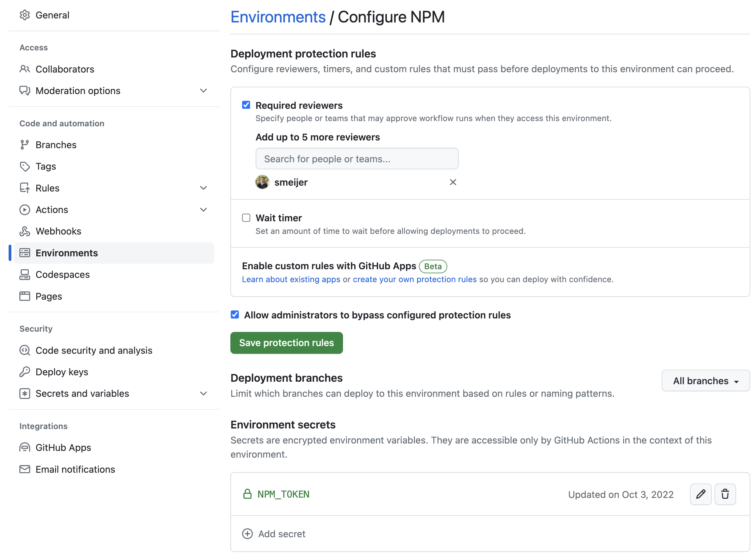Image resolution: width=753 pixels, height=560 pixels.
Task: Disable administrator bypass of protection rules
Action: pyautogui.click(x=234, y=314)
